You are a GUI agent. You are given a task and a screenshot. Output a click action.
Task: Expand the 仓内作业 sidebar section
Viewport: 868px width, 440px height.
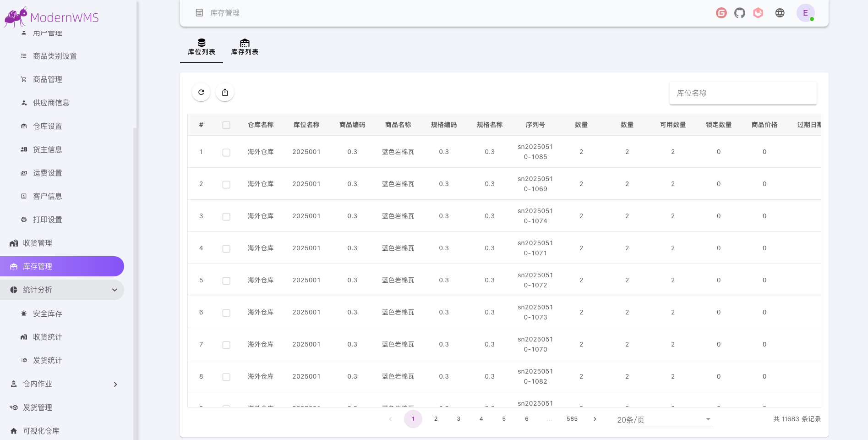point(115,384)
